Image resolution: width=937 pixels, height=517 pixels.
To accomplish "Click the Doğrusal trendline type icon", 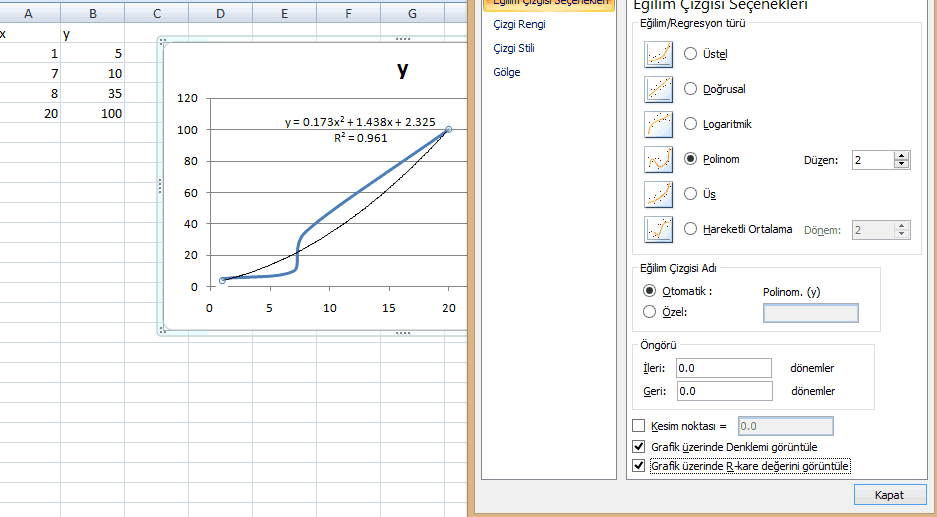I will click(x=658, y=89).
